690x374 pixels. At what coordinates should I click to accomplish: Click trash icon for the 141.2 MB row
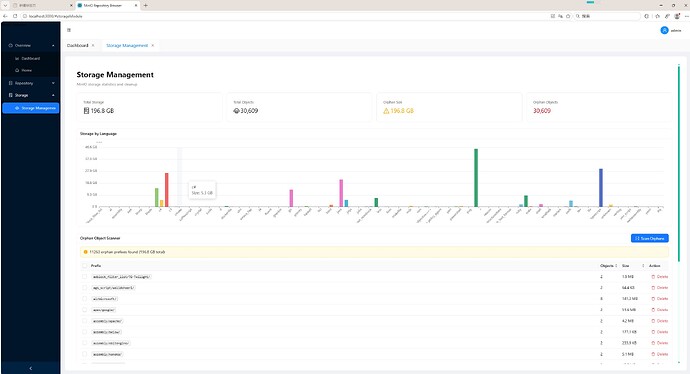tap(653, 299)
